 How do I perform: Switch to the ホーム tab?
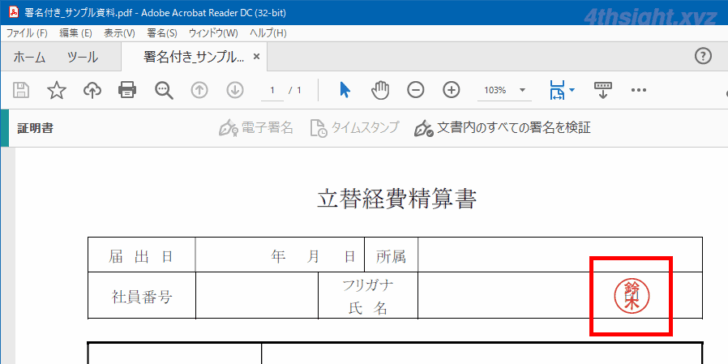[x=29, y=58]
